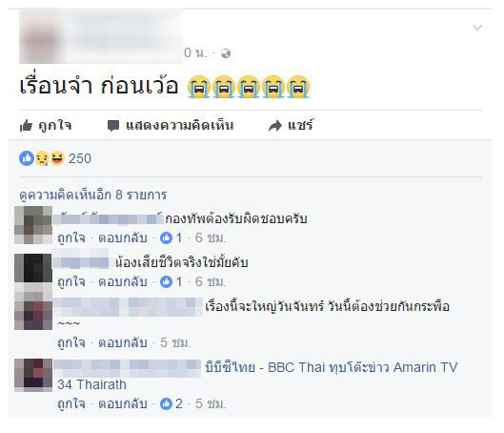Click the blue like reaction icon beside 250
Screen dimensions: 504x433
click(27, 158)
